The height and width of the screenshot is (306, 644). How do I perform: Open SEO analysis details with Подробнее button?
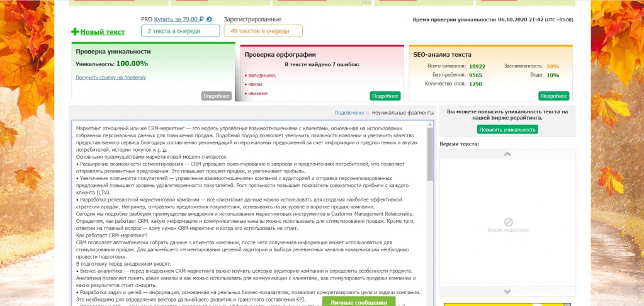pos(553,96)
